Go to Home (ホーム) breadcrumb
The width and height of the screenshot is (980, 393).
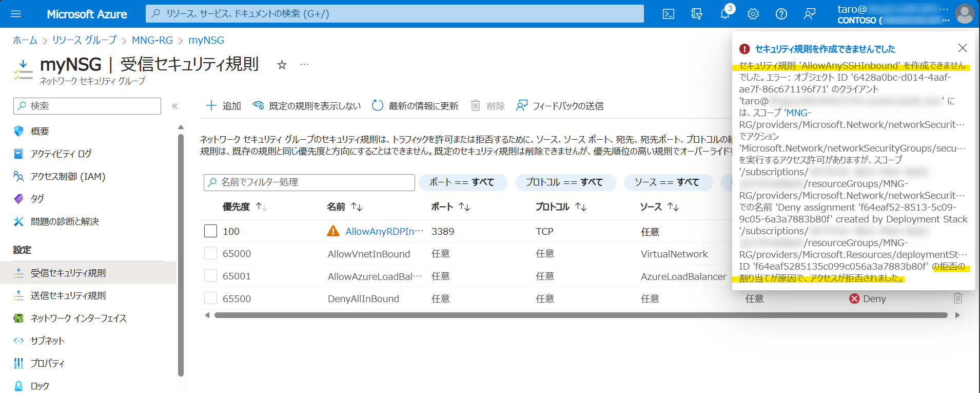pos(25,40)
